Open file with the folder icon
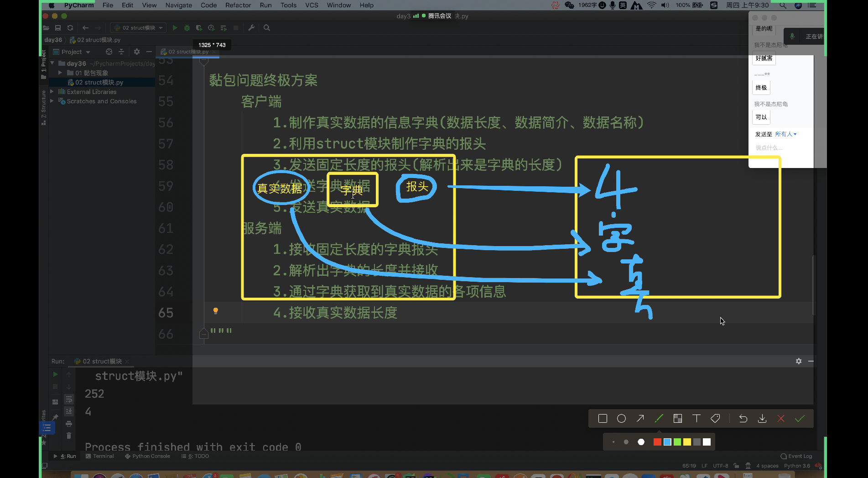The height and width of the screenshot is (478, 868). click(x=46, y=28)
